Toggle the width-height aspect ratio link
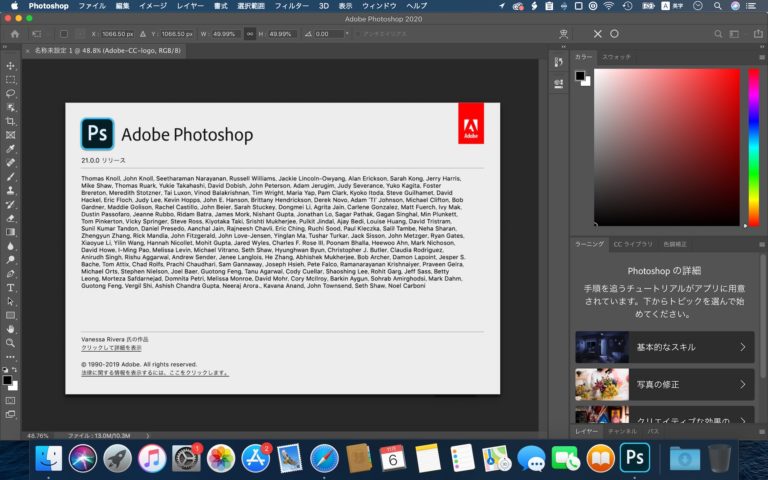 click(250, 34)
